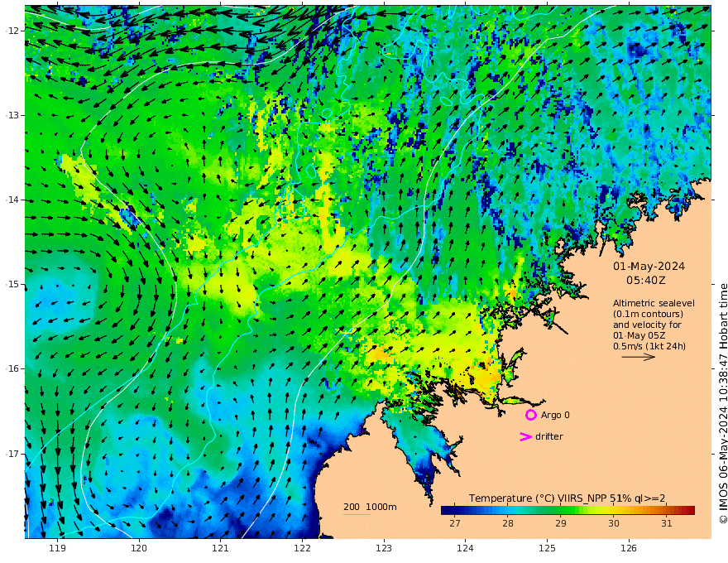Click the 'drifter' legend label
Image resolution: width=728 pixels, height=563 pixels.
tap(548, 436)
